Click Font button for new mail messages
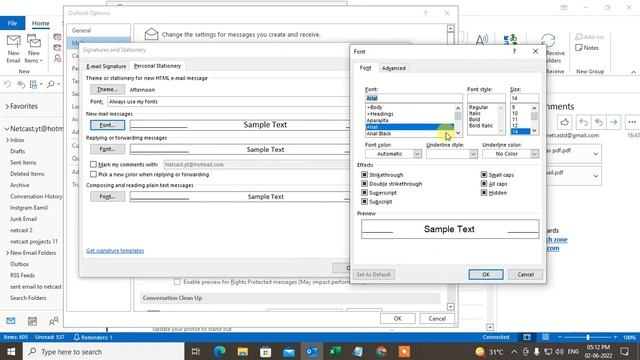The image size is (640, 360). [x=107, y=125]
